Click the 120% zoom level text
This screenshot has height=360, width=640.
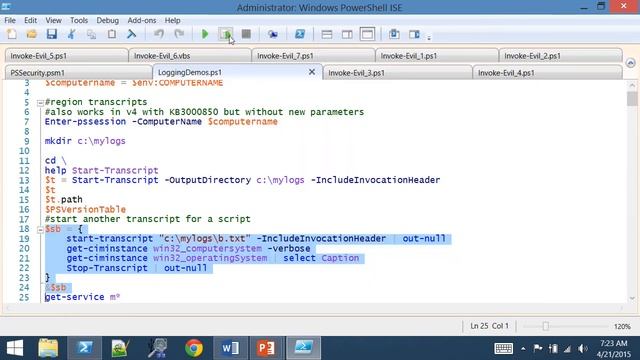pyautogui.click(x=622, y=327)
